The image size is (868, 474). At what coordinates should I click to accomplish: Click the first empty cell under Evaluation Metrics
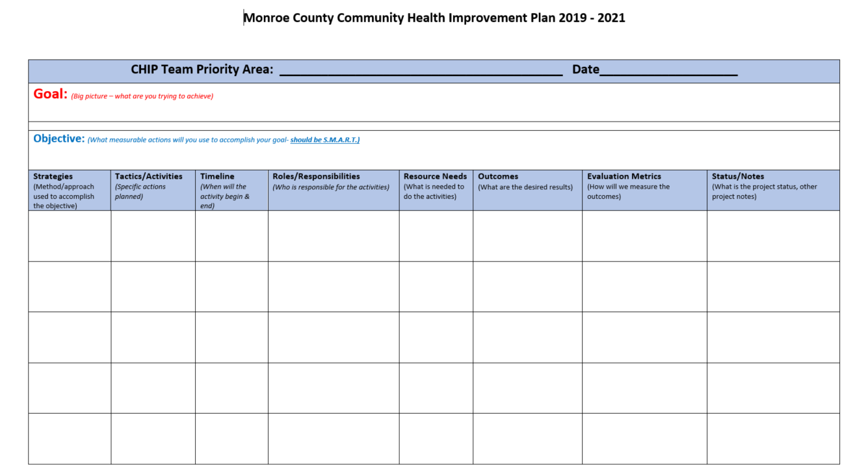click(x=644, y=236)
